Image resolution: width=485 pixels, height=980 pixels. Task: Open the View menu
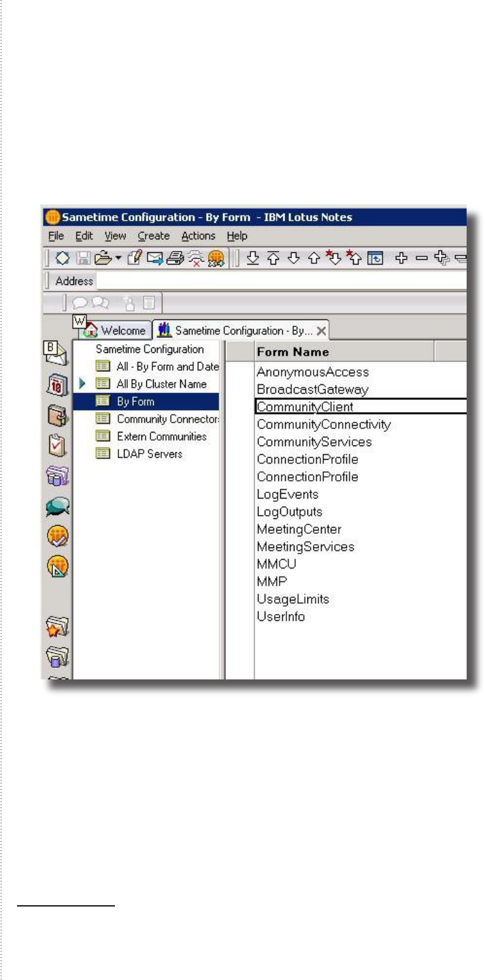tap(115, 236)
